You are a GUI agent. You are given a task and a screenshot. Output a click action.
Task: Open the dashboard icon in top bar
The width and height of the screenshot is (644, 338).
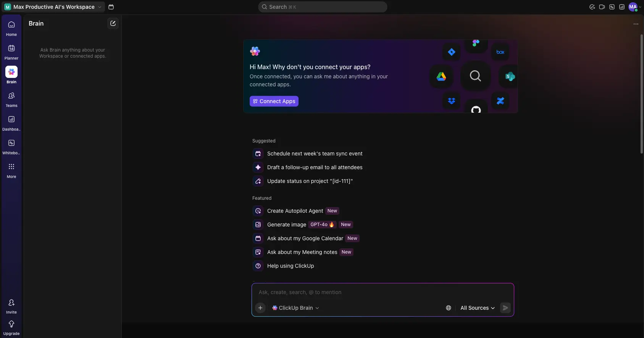coord(622,7)
